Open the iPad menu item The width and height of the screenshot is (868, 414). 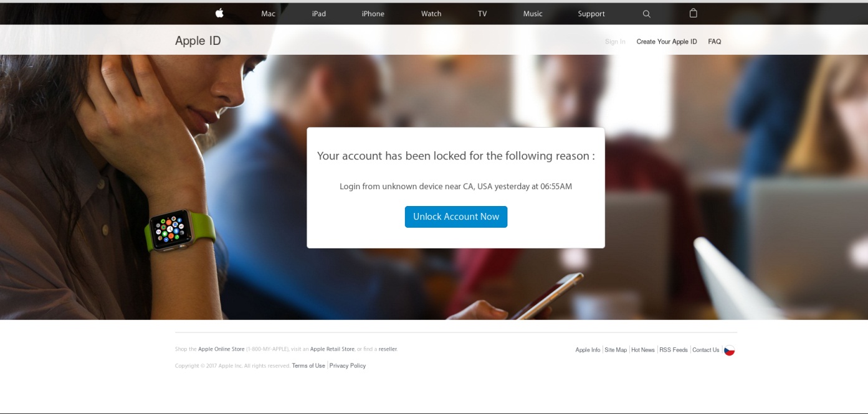click(319, 14)
